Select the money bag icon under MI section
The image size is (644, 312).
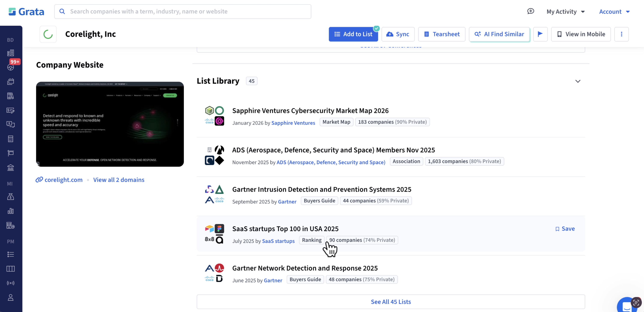(x=10, y=196)
